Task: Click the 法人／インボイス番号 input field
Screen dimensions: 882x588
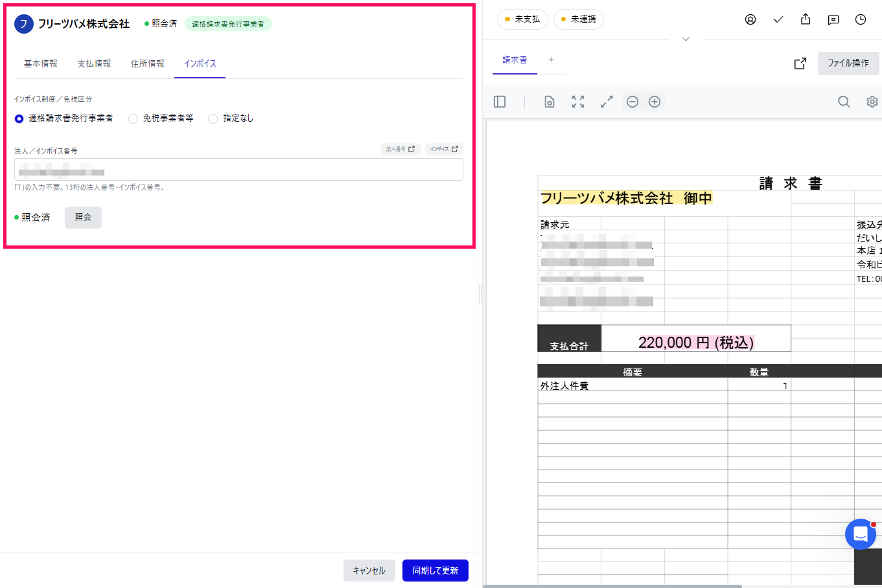Action: [238, 170]
